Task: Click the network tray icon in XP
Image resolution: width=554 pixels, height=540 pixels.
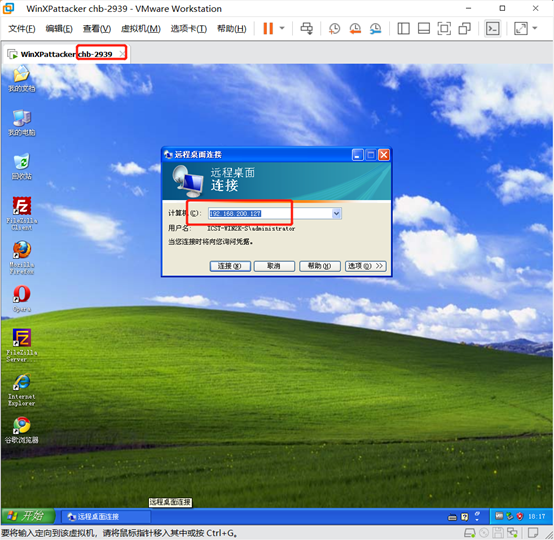Action: [509, 516]
